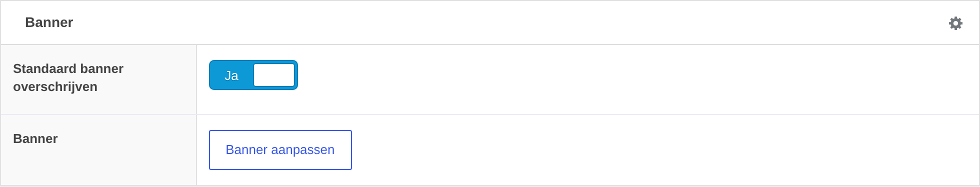The height and width of the screenshot is (187, 980).
Task: Click the blue half of the override switch
Action: 231,75
